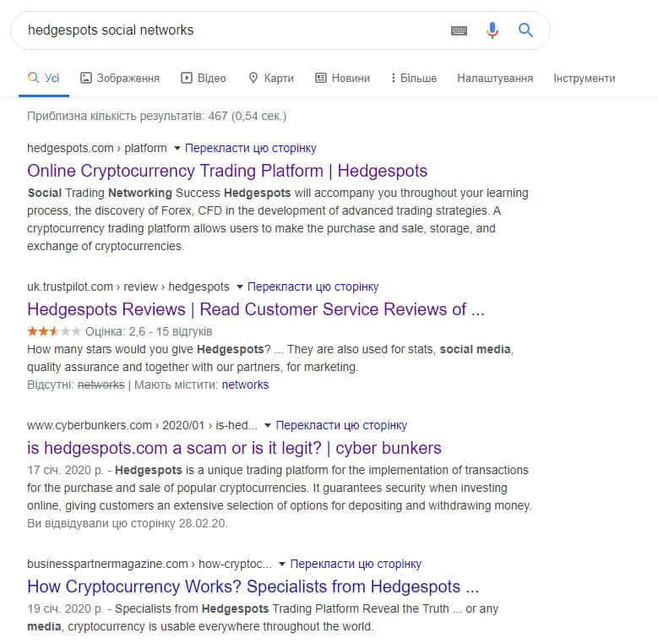
Task: Click the magnifier icon on Усі tab
Action: click(x=33, y=78)
